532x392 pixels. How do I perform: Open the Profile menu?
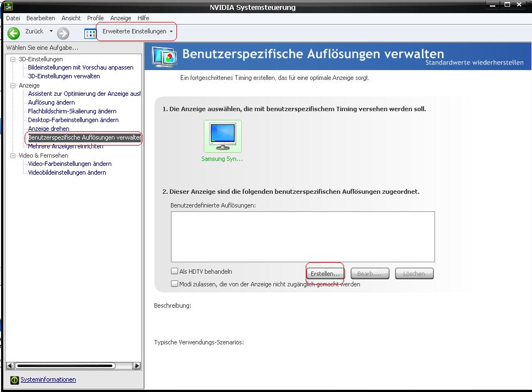95,18
